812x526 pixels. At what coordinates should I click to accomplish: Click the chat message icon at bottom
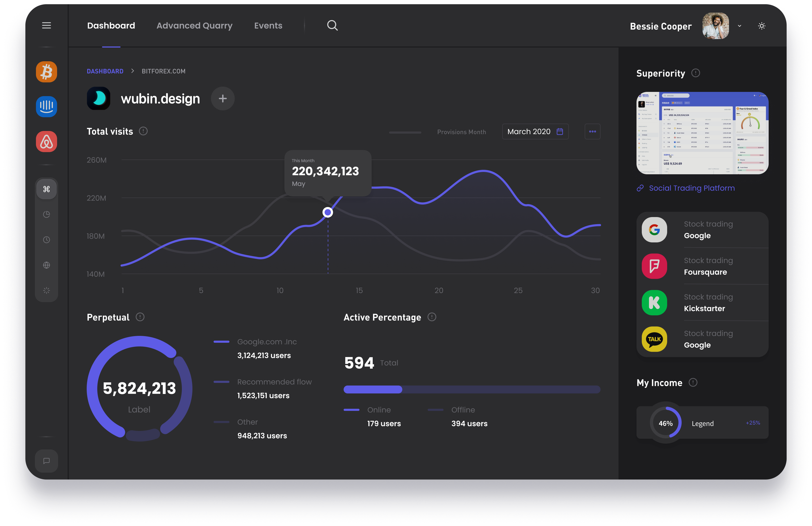click(47, 461)
